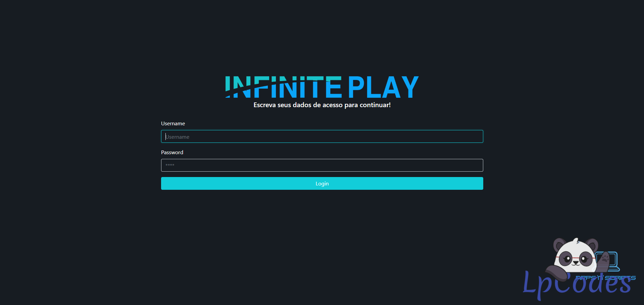The width and height of the screenshot is (644, 305).
Task: Click the panda's left ear
Action: click(559, 244)
